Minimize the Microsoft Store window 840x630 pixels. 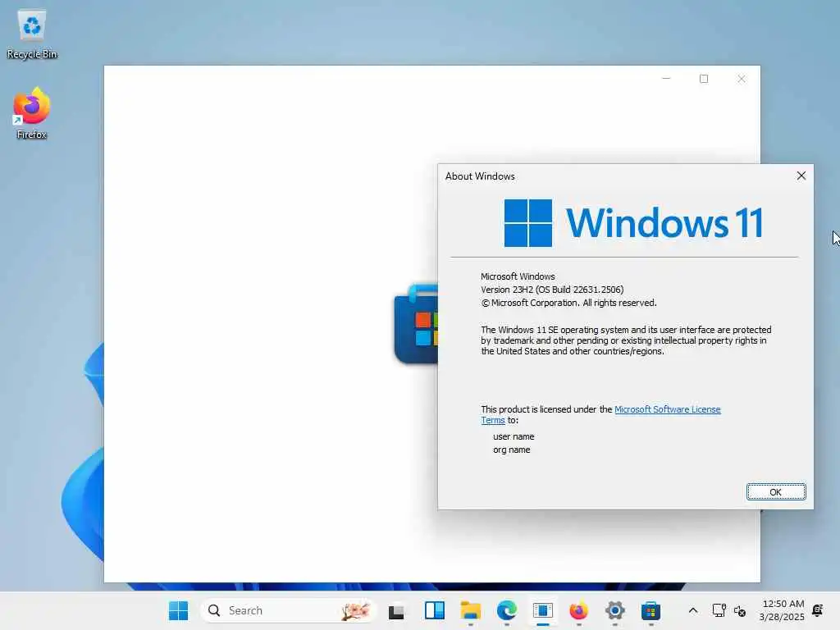pyautogui.click(x=666, y=79)
